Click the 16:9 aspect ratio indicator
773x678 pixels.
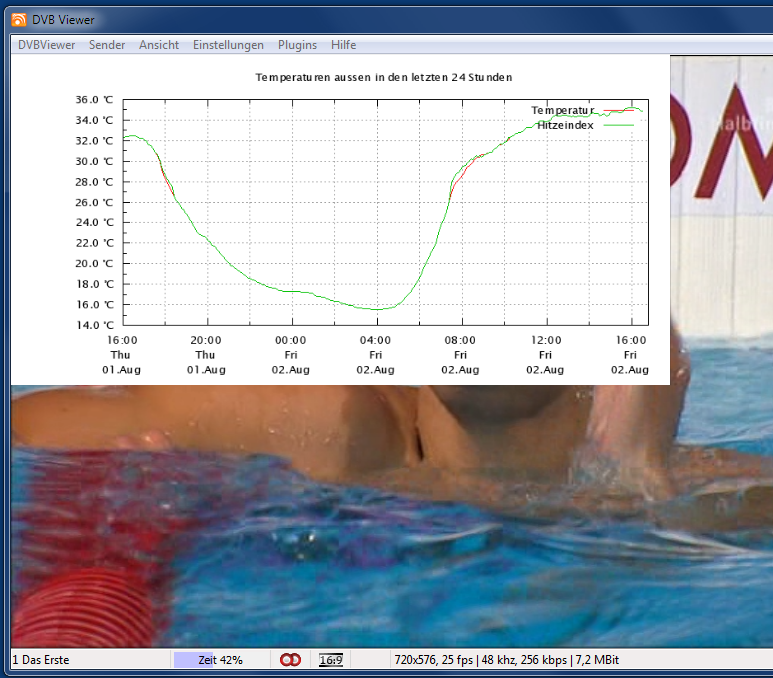331,660
